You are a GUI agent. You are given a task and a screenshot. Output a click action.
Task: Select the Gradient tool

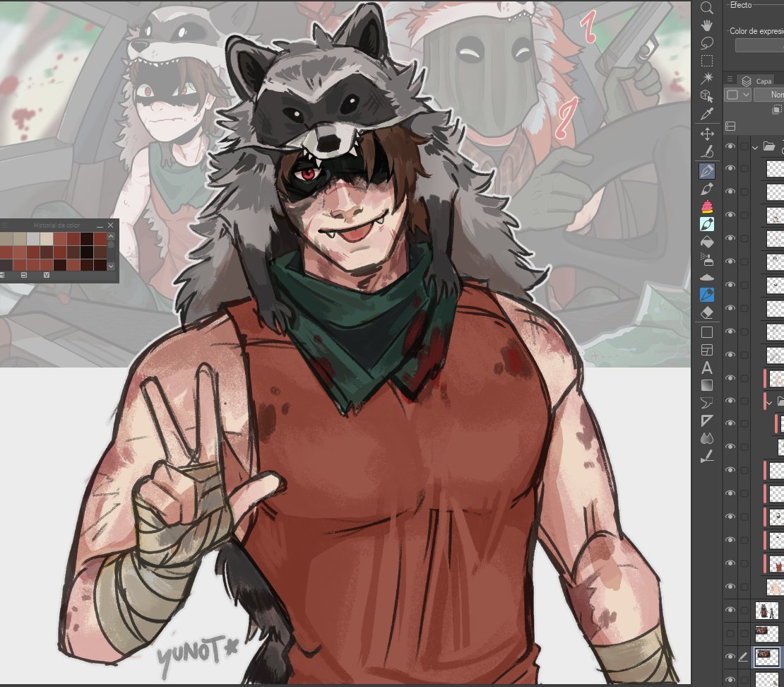click(x=706, y=385)
